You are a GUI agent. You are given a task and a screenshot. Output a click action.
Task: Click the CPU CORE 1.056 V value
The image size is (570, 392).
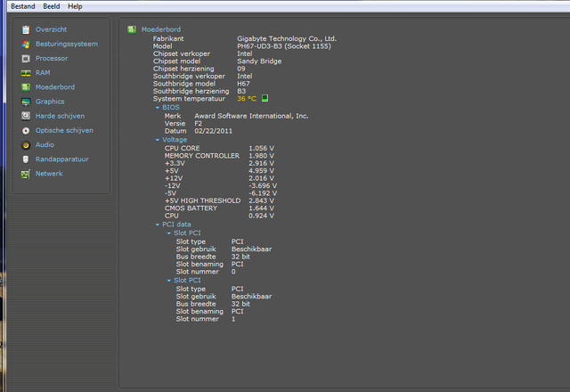click(261, 149)
